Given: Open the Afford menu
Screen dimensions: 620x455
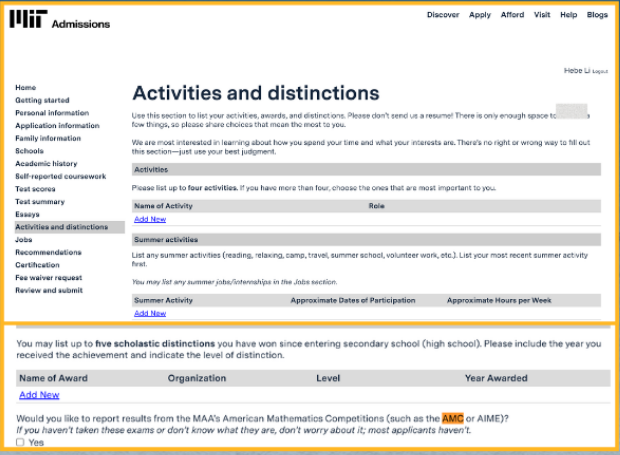Looking at the screenshot, I should pos(512,15).
